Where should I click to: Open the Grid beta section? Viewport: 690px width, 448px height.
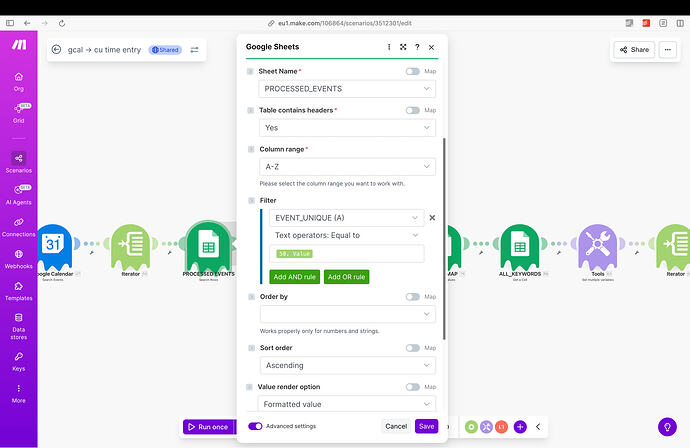(18, 113)
